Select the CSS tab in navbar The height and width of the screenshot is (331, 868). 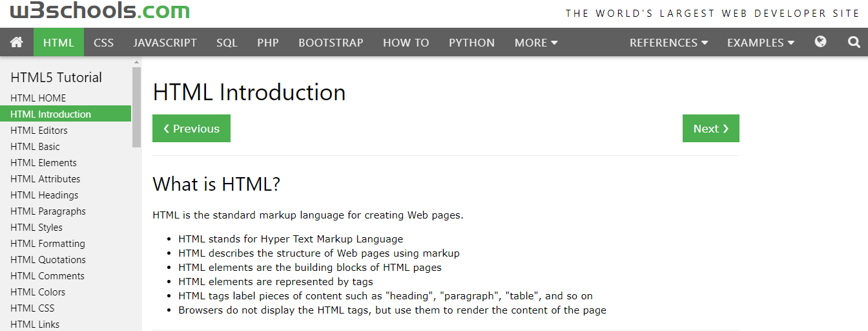(x=103, y=43)
